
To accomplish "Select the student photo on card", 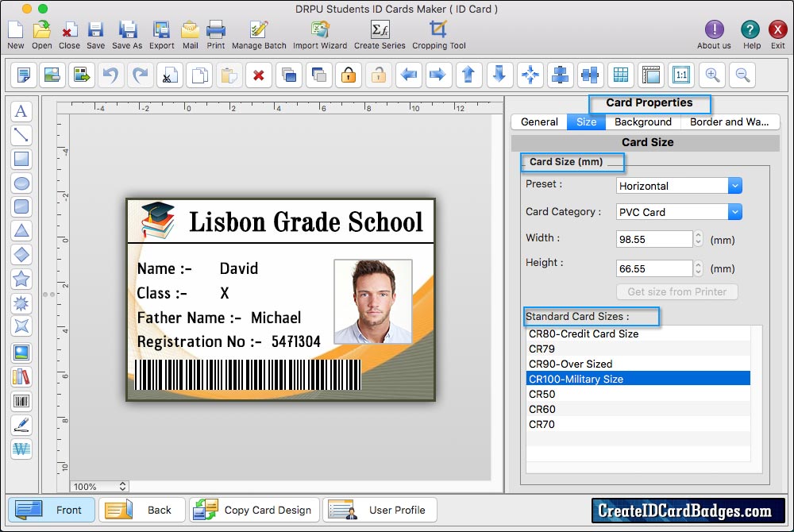I will [373, 301].
